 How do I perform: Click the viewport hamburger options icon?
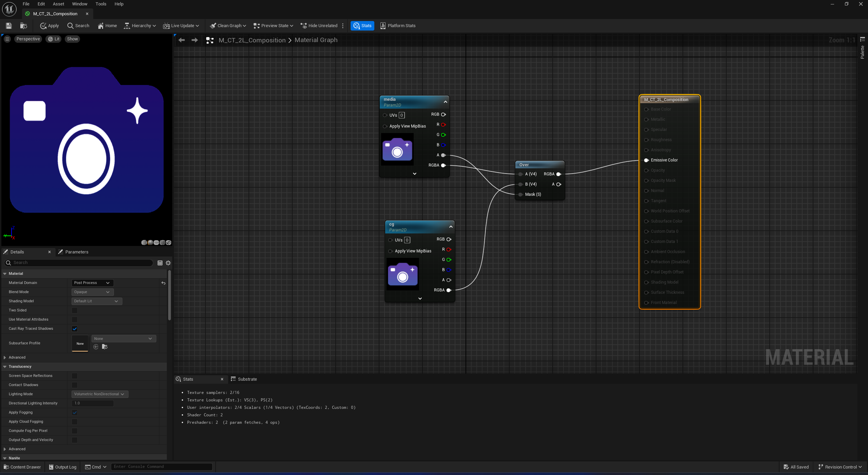pyautogui.click(x=7, y=39)
